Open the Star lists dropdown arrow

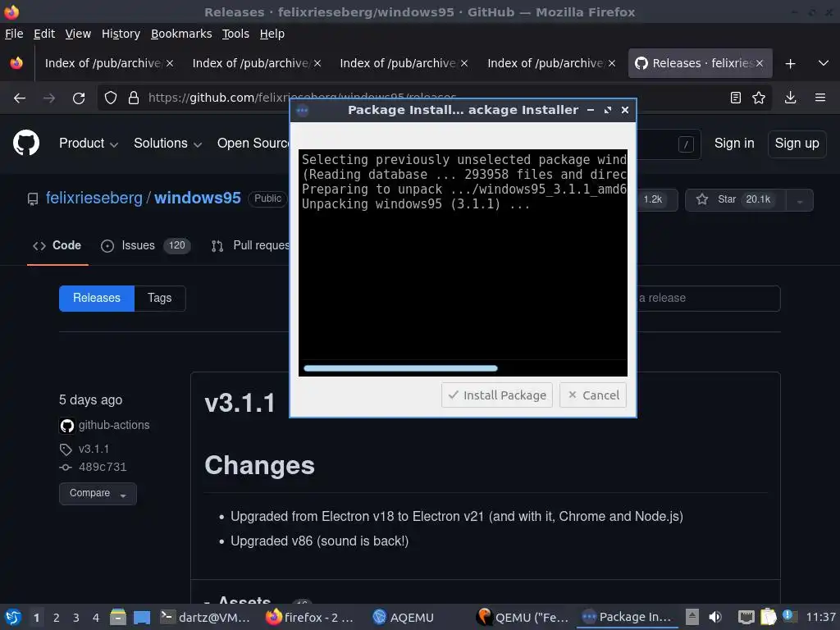coord(799,200)
